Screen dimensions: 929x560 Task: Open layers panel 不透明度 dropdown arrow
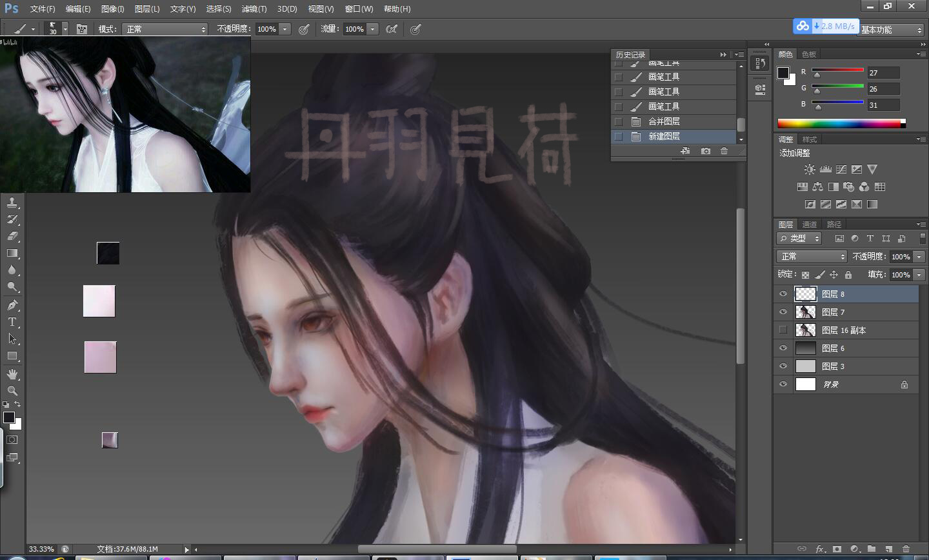coord(919,257)
